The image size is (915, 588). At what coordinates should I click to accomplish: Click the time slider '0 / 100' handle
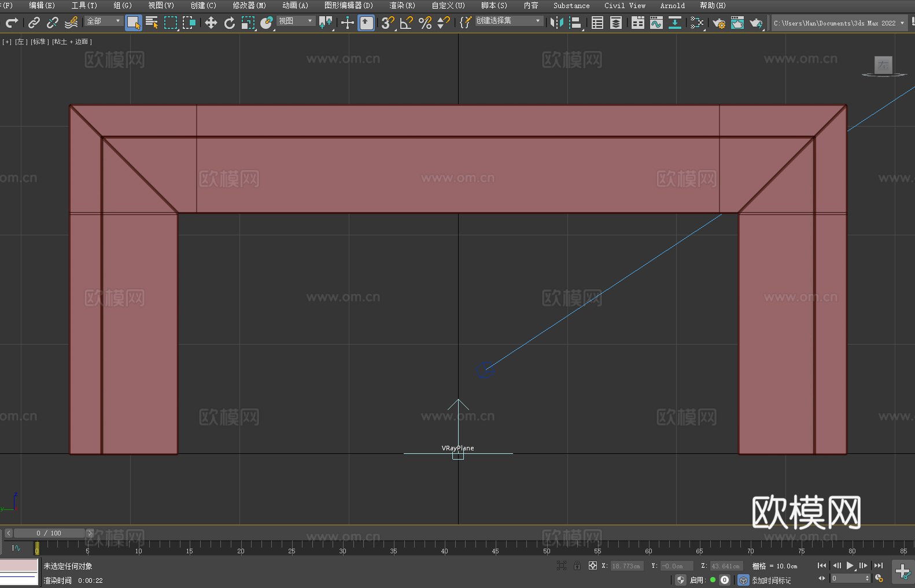49,533
